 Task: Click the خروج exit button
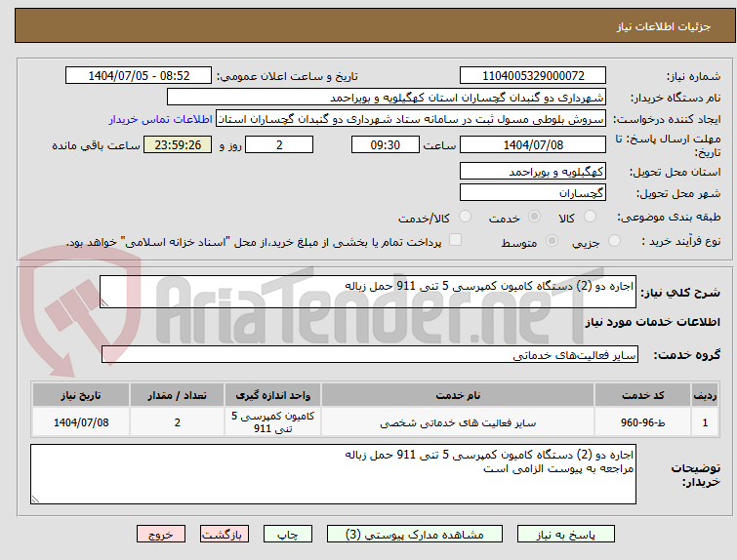pos(161,535)
